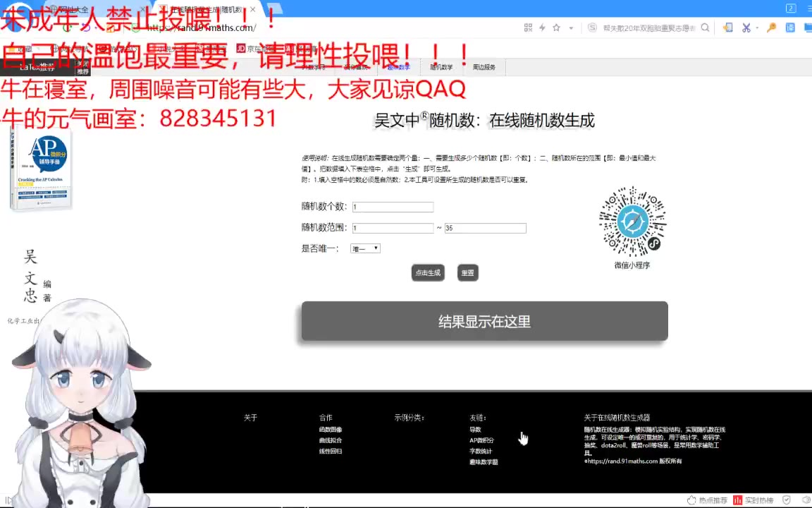Screen dimensions: 812x508
Task: Open the dropdown arrow next to star
Action: click(571, 28)
